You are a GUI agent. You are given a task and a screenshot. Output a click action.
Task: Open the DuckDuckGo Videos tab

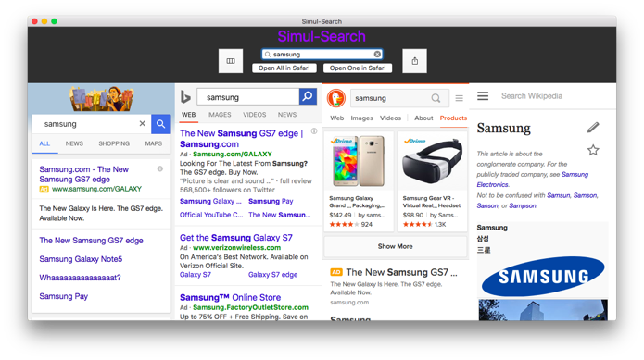coord(390,118)
